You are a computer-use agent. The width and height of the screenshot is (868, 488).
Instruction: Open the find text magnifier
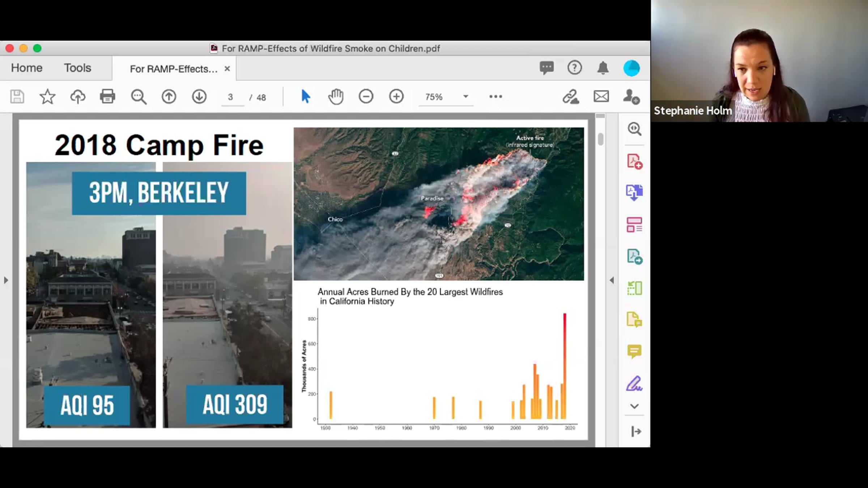click(139, 97)
